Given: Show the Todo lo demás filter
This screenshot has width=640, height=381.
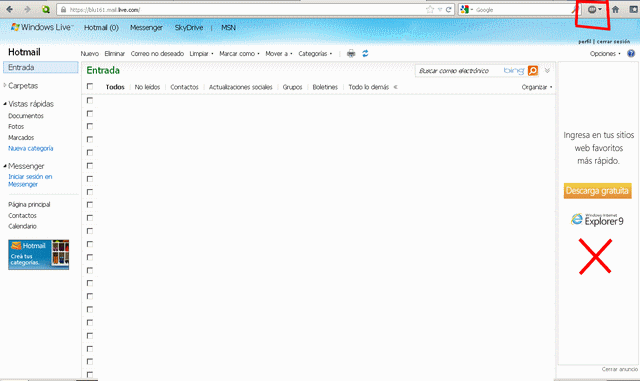Looking at the screenshot, I should [369, 87].
